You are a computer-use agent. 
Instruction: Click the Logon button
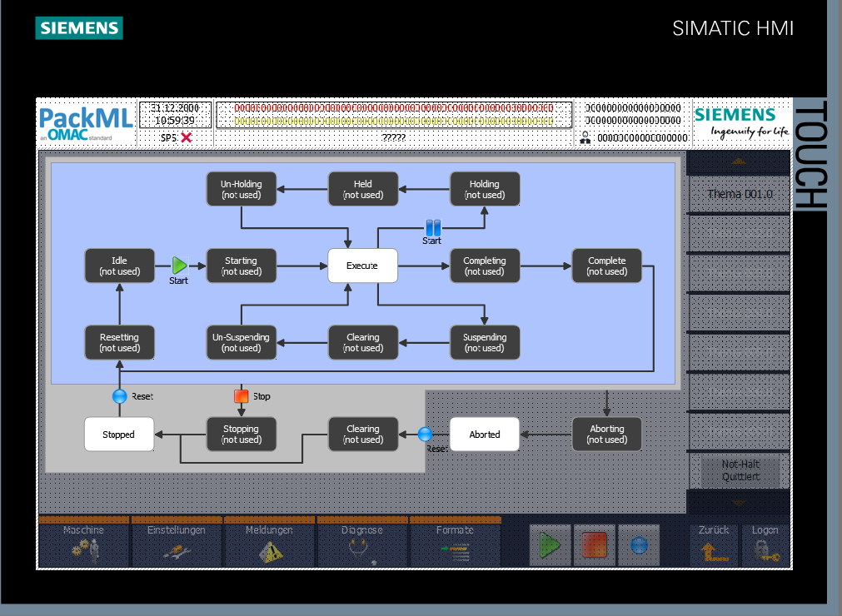pyautogui.click(x=765, y=543)
